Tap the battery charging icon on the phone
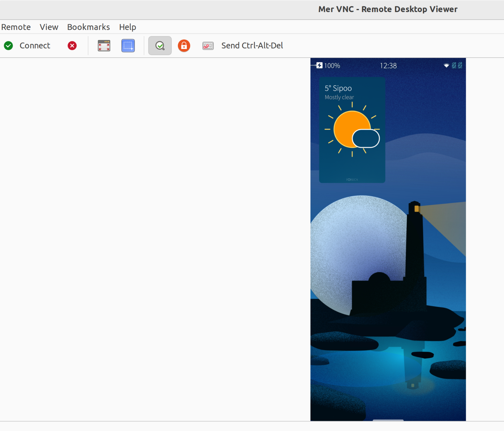This screenshot has height=431, width=504. click(x=319, y=66)
